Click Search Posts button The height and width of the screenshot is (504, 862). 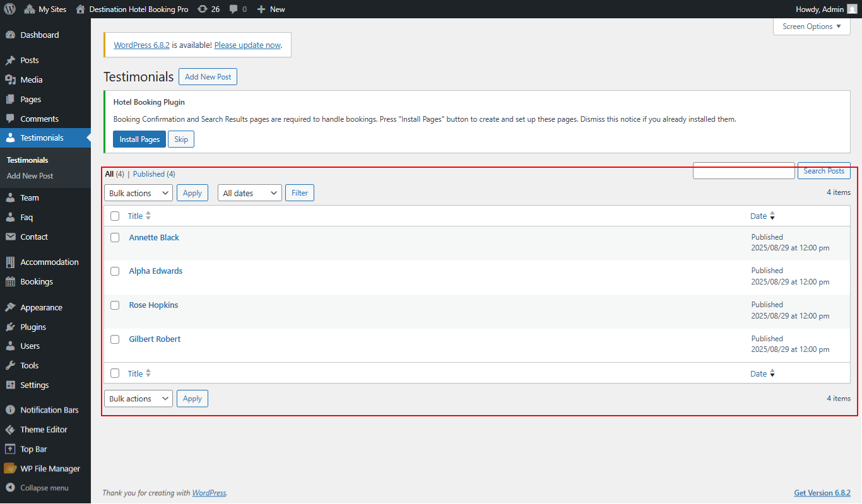point(824,171)
